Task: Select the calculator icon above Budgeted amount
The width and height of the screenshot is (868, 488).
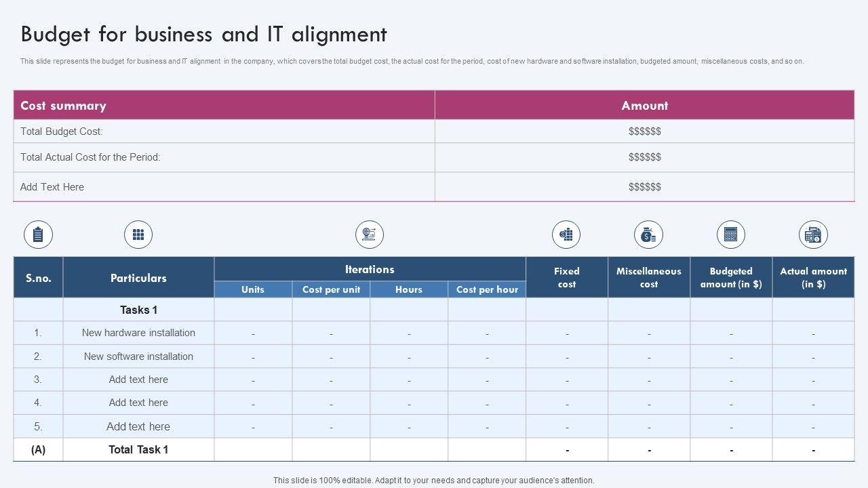Action: 731,235
